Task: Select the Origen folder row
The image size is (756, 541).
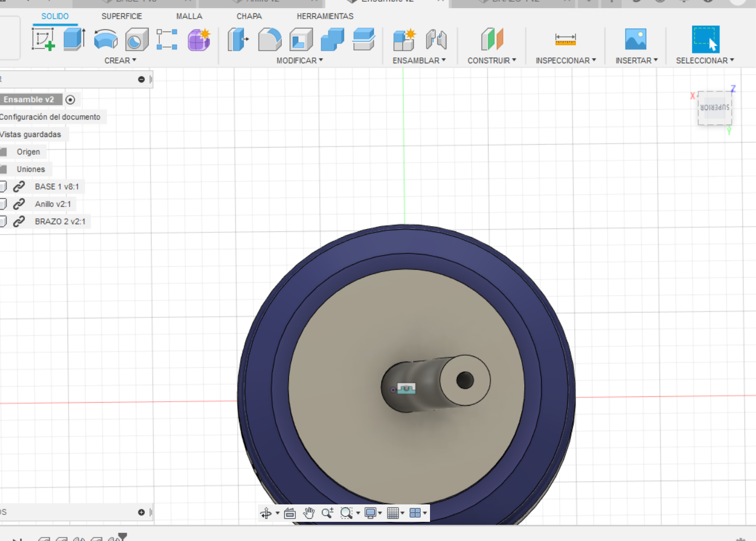Action: pos(28,152)
